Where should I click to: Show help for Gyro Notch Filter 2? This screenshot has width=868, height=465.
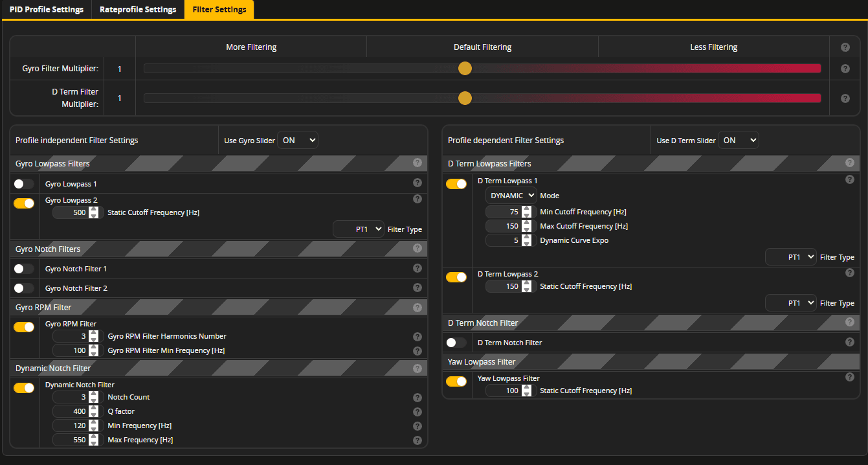point(417,288)
